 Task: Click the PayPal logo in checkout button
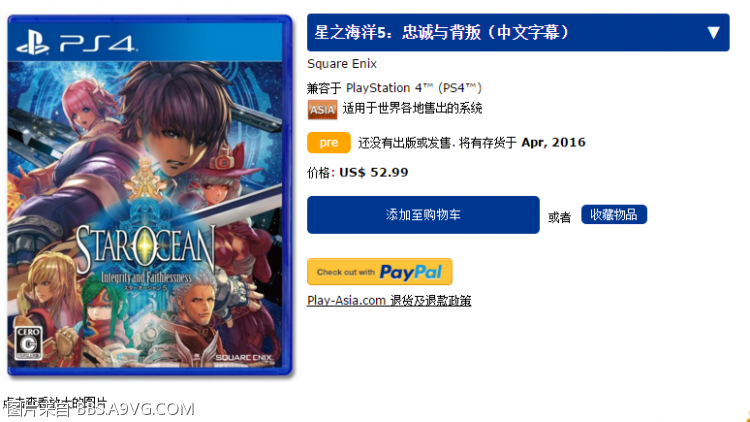pos(410,272)
